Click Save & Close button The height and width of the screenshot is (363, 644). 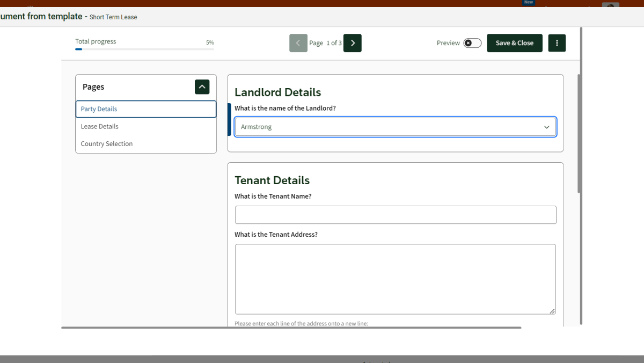tap(514, 43)
